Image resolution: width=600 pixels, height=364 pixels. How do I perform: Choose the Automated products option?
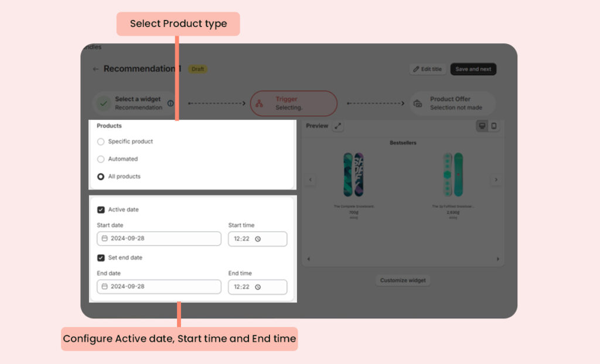(101, 159)
